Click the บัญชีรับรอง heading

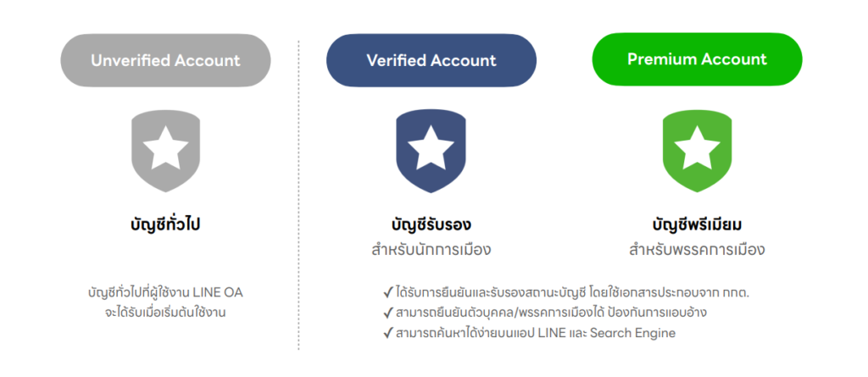coord(431,225)
